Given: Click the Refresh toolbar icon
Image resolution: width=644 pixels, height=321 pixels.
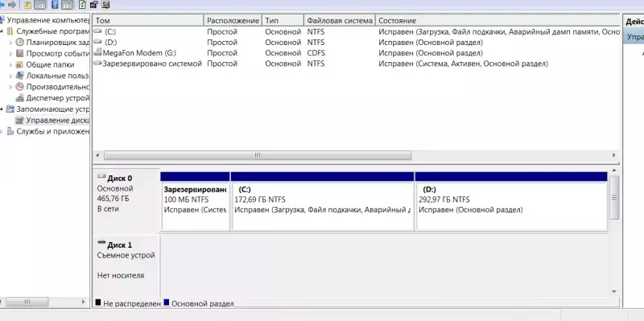Looking at the screenshot, I should (82, 5).
